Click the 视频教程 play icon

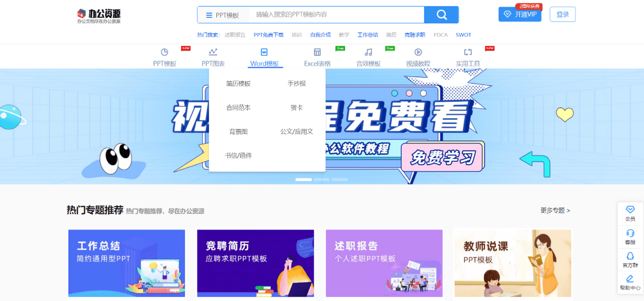click(x=418, y=52)
